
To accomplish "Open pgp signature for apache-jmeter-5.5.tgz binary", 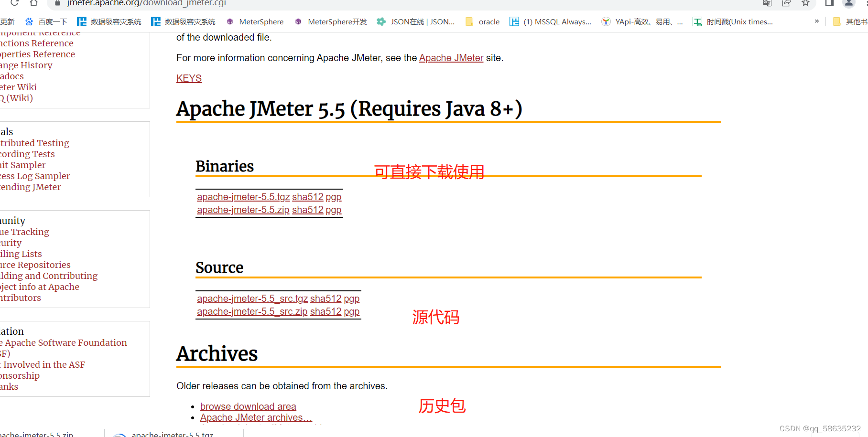I will pyautogui.click(x=334, y=197).
